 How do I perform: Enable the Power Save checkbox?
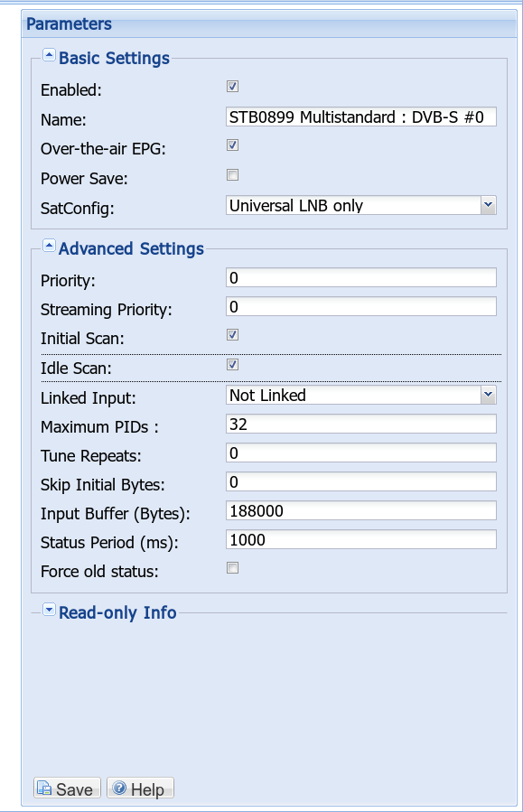click(x=232, y=174)
